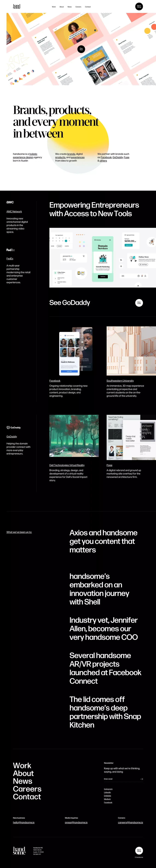Image resolution: width=156 pixels, height=868 pixels.
Task: Open Careers in the header navigation
Action: (x=78, y=7)
